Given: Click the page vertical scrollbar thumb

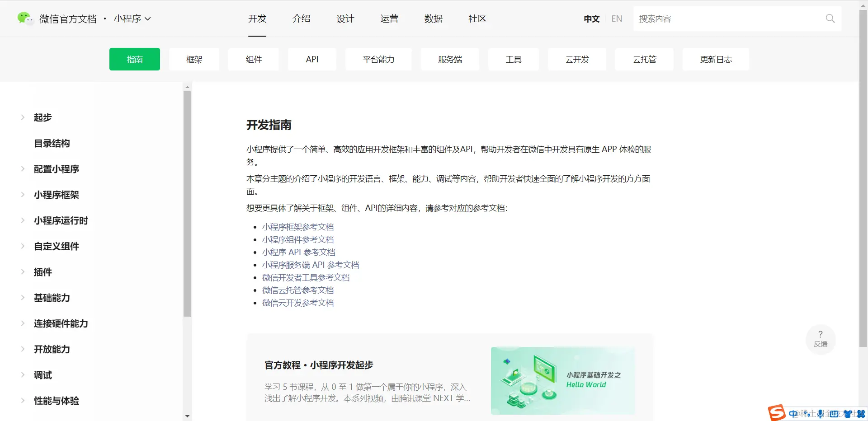Looking at the screenshot, I should click(863, 178).
